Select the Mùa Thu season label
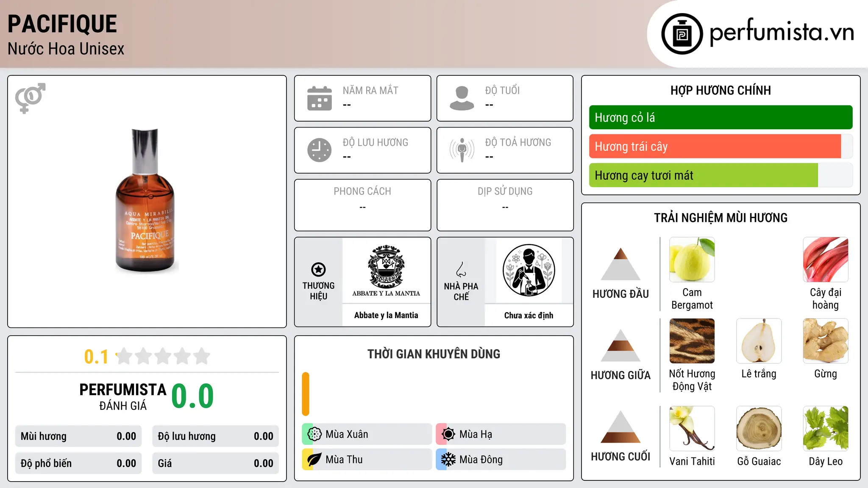Image resolution: width=868 pixels, height=488 pixels. pyautogui.click(x=367, y=460)
